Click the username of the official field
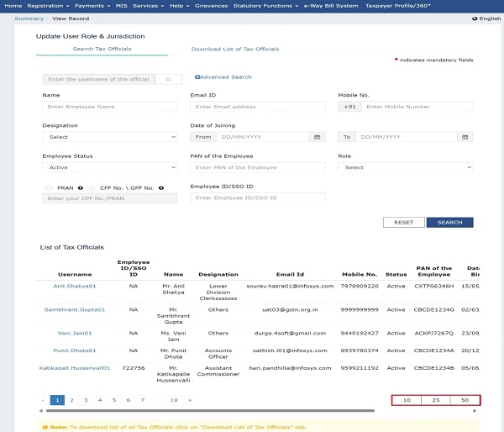Viewport: 504px width, 432px height. point(98,80)
